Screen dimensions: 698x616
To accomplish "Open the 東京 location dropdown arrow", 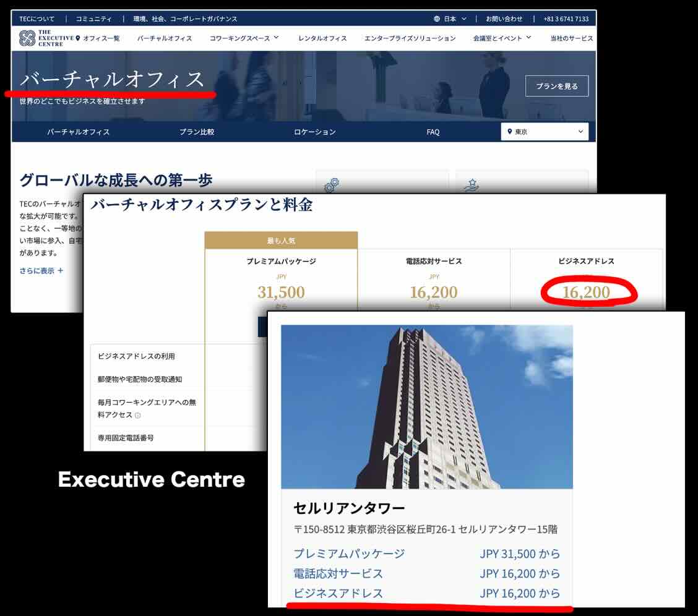I will (x=580, y=132).
